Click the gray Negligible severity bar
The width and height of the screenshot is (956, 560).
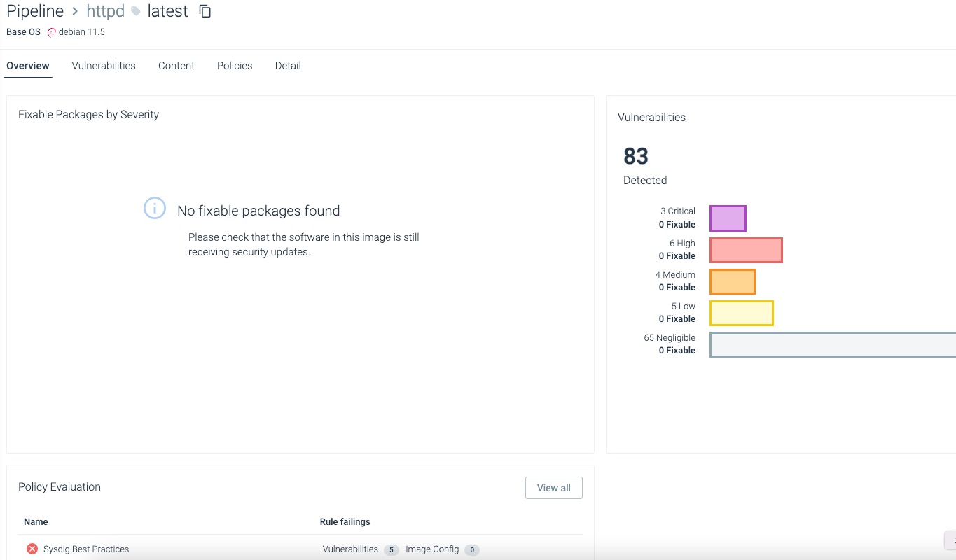(832, 344)
